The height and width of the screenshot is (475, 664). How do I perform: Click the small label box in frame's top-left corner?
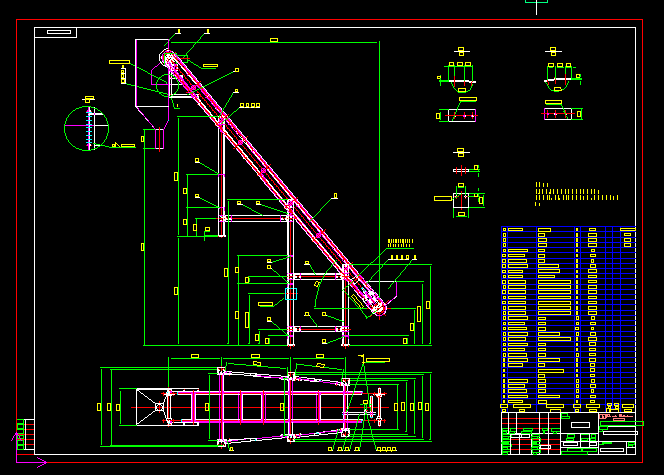pyautogui.click(x=55, y=32)
